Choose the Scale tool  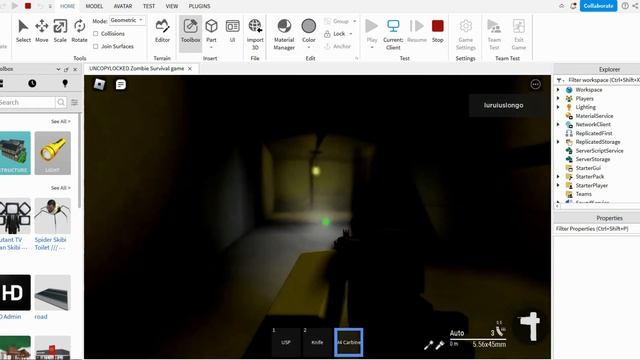(x=60, y=31)
